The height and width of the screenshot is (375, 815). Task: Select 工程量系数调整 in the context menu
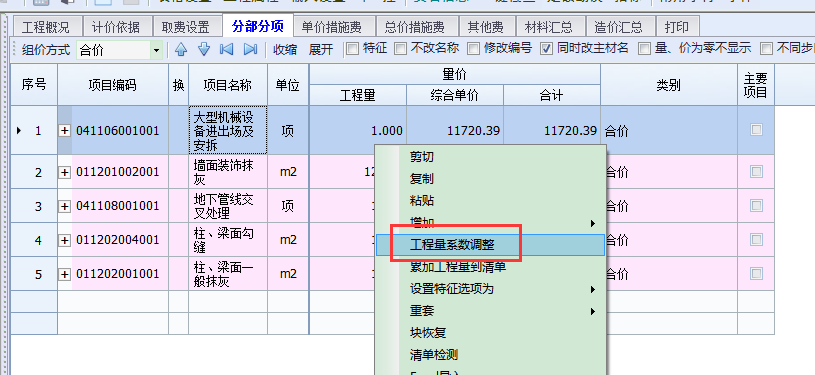[x=490, y=244]
